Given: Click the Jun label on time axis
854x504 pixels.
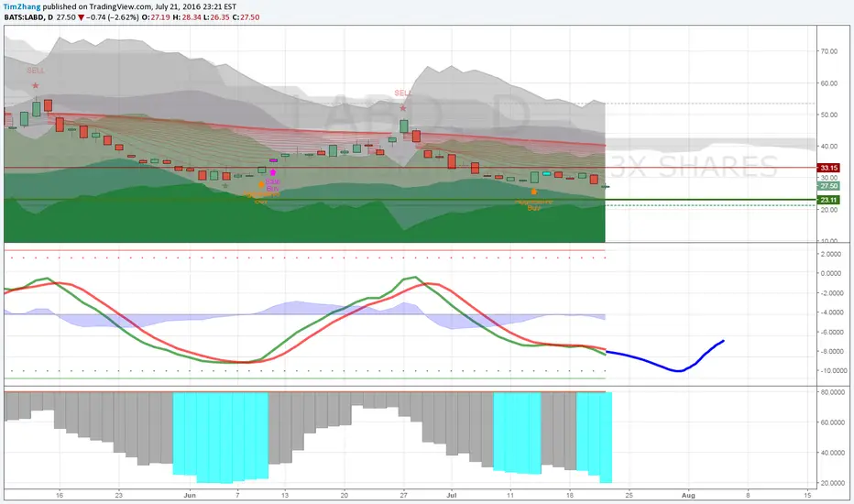Looking at the screenshot, I should pos(190,495).
